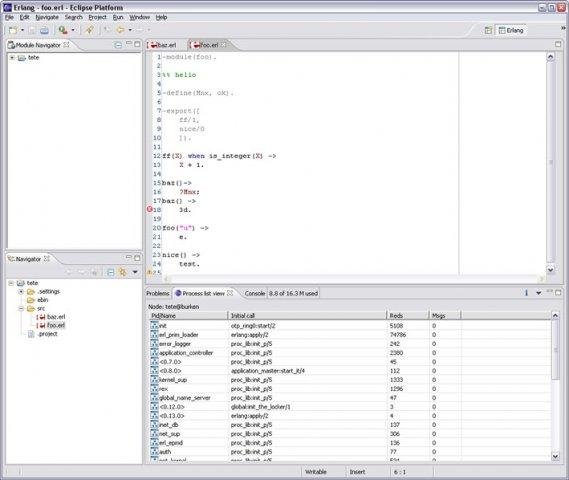Viewport: 569px width, 480px height.
Task: Collapse the src folder
Action: point(21,309)
